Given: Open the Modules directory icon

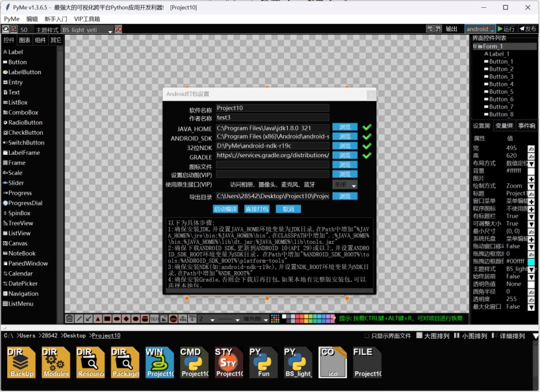Looking at the screenshot, I should [57, 362].
